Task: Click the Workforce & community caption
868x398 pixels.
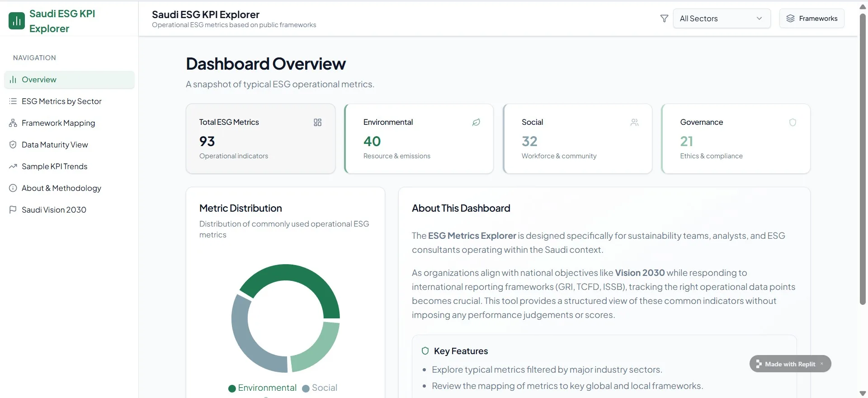Action: [559, 156]
